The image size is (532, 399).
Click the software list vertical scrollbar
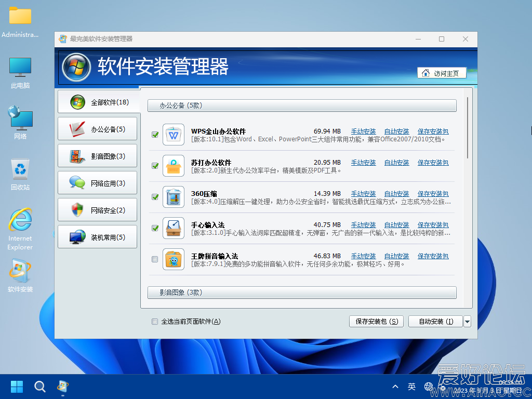pos(468,127)
